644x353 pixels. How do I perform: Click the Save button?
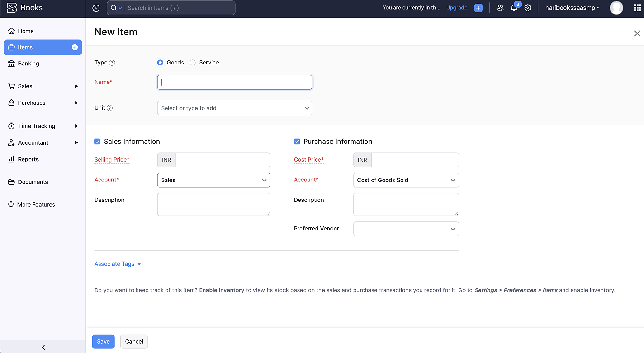click(103, 342)
